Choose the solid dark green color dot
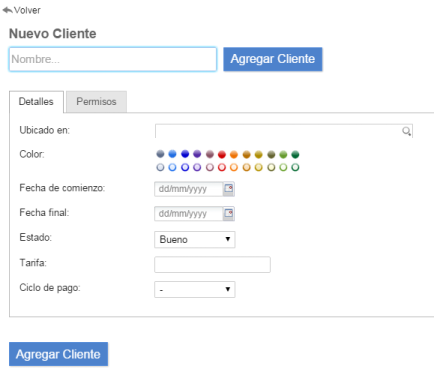 point(295,154)
